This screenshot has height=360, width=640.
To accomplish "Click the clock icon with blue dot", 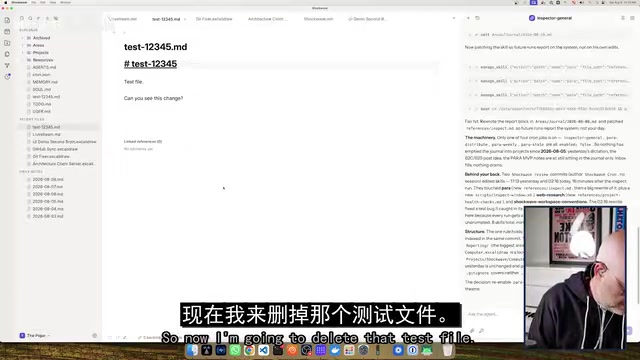I will [x=7, y=77].
